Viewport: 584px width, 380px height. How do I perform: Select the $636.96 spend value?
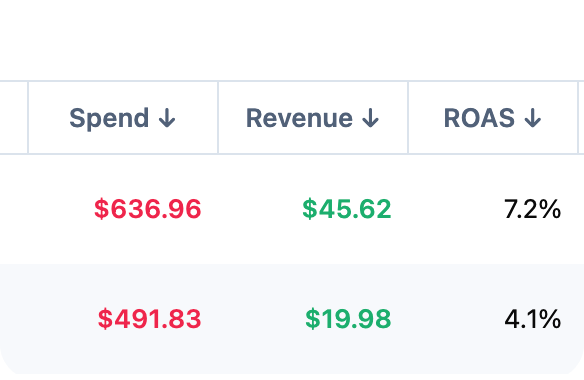(147, 209)
